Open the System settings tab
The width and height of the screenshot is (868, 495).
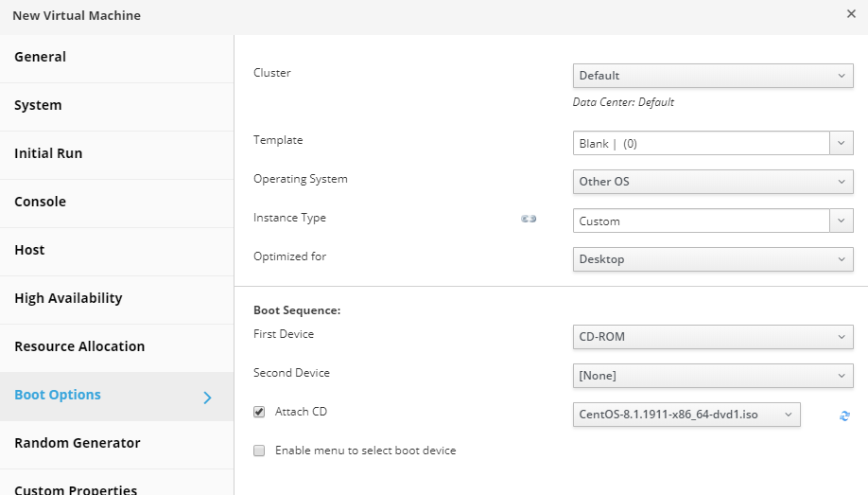pyautogui.click(x=38, y=105)
